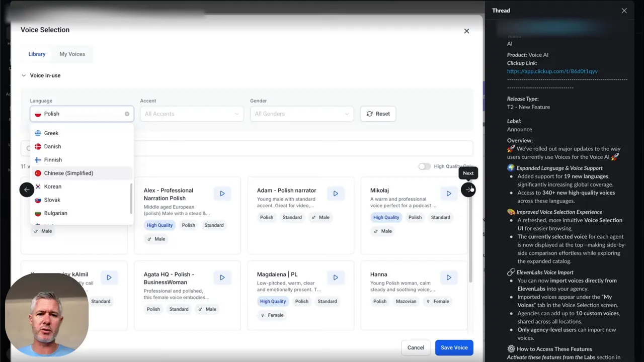Enable the High Quality Only toggle
This screenshot has height=362, width=644.
424,166
